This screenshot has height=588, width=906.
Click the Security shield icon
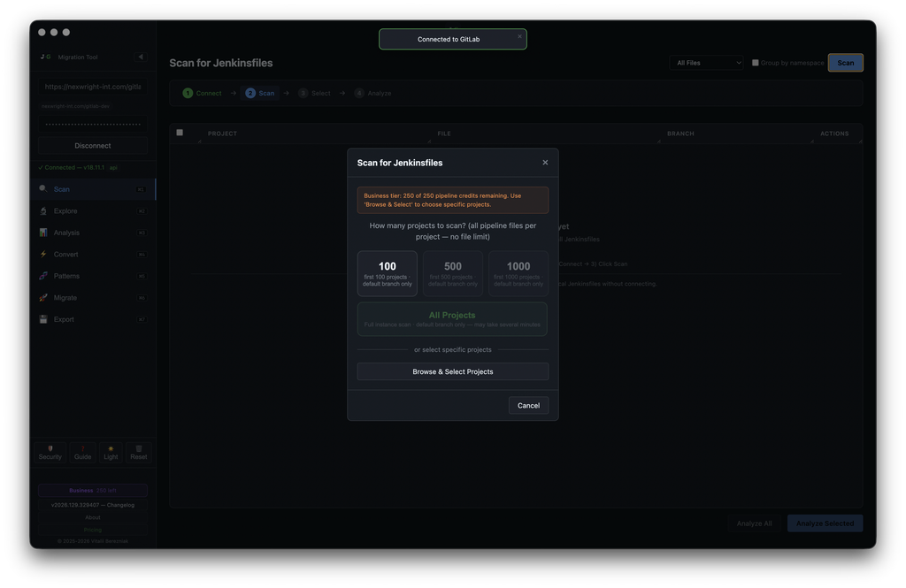tap(50, 452)
